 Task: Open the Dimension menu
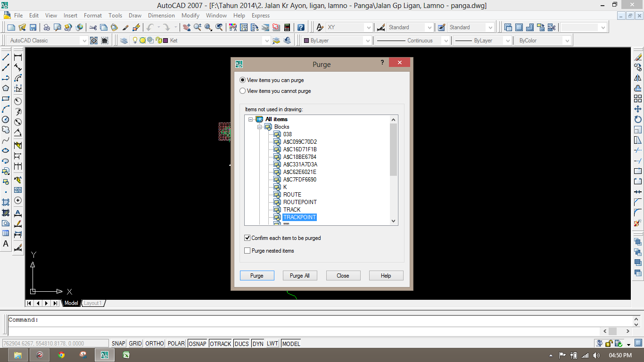pyautogui.click(x=161, y=16)
